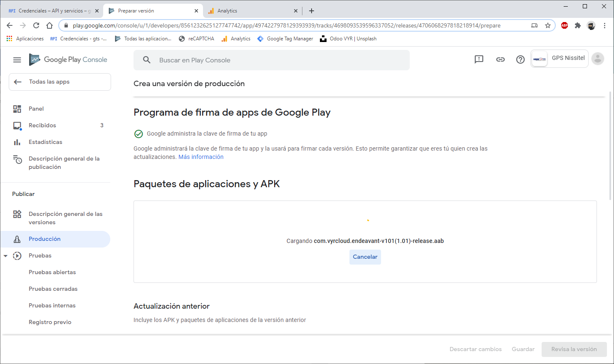Open the Más información link

[201, 157]
